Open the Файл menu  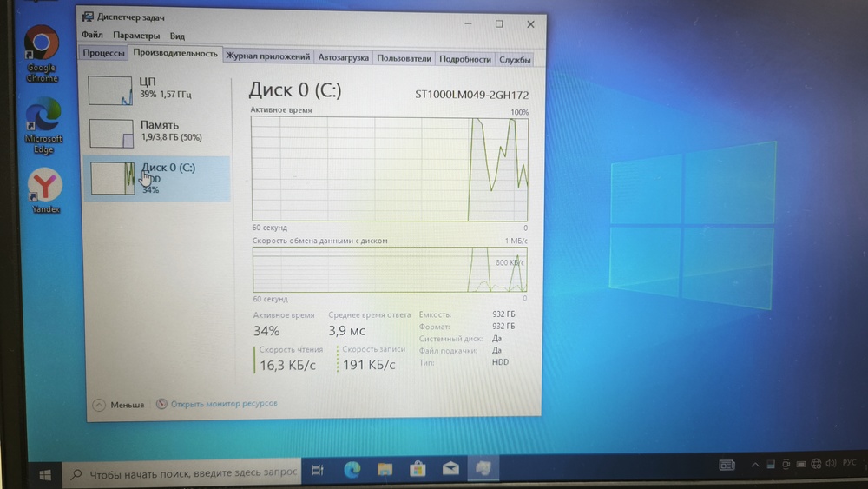[92, 35]
